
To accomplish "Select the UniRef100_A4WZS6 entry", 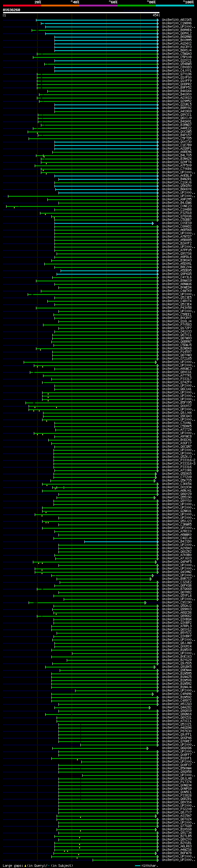I will [177, 850].
